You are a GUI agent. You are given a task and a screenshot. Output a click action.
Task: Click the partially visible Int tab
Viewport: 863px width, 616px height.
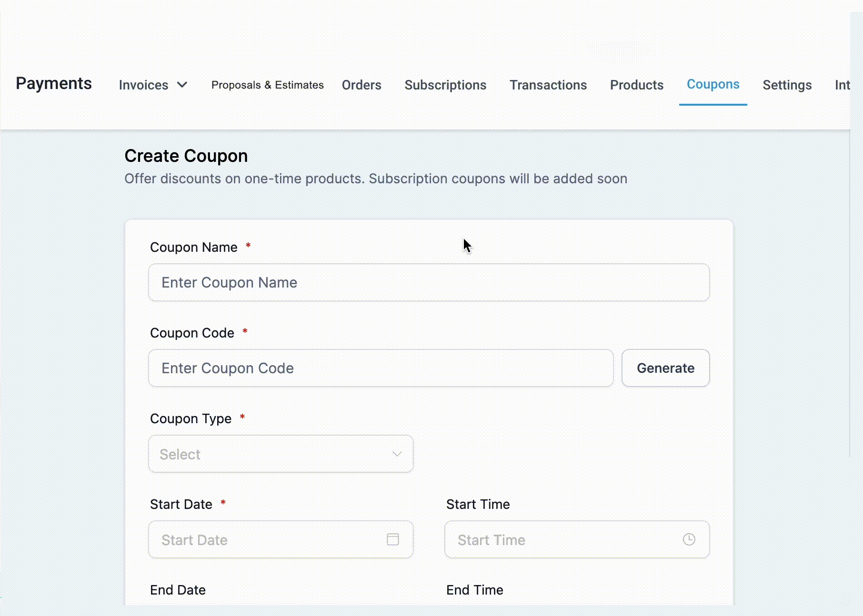[x=842, y=85]
